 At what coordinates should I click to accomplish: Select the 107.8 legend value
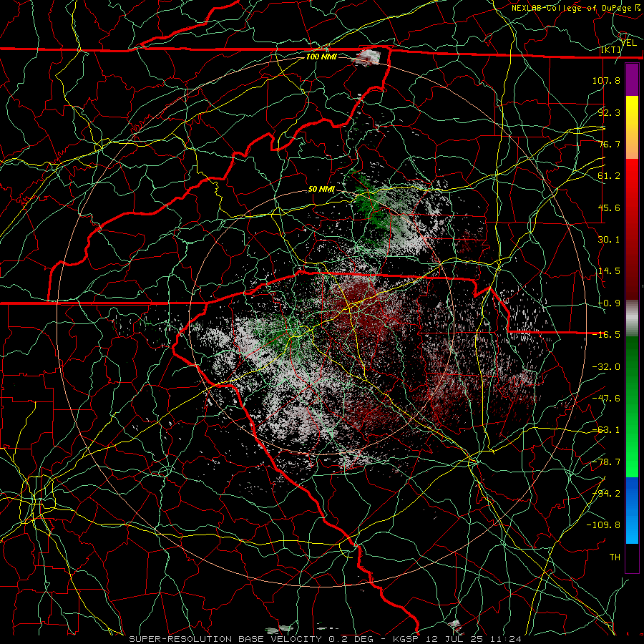click(606, 80)
